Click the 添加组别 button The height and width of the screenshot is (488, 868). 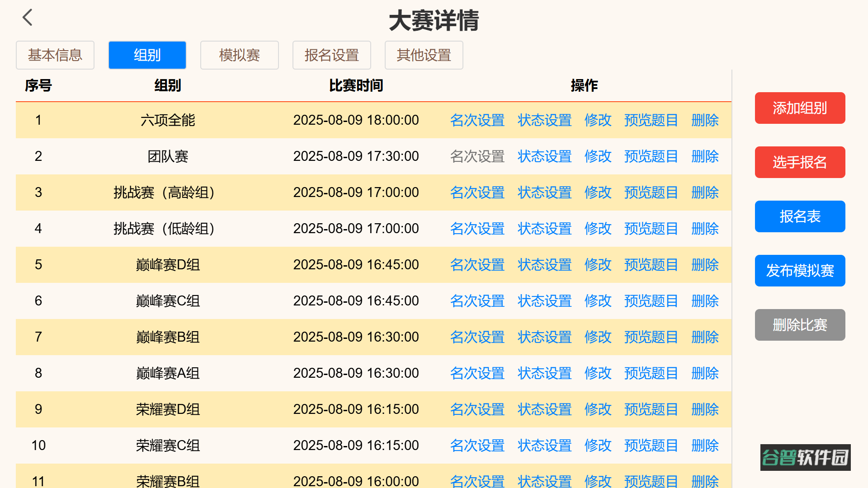(800, 108)
